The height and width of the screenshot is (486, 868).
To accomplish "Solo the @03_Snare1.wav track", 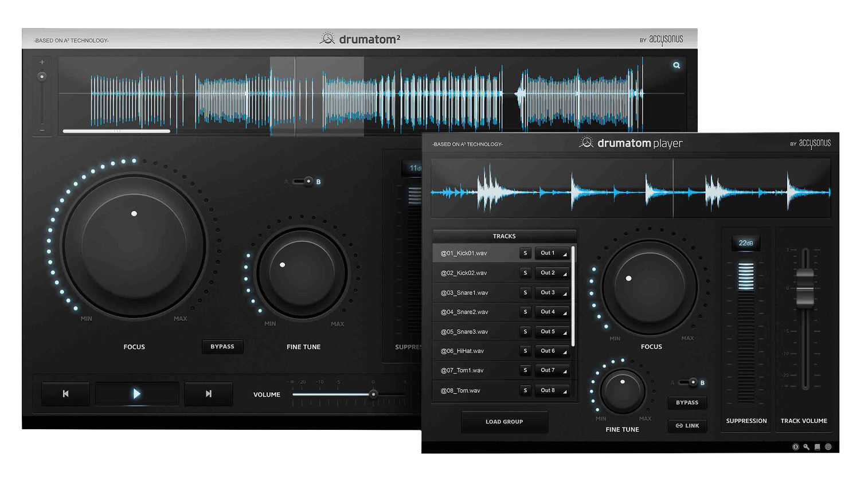I will 525,293.
